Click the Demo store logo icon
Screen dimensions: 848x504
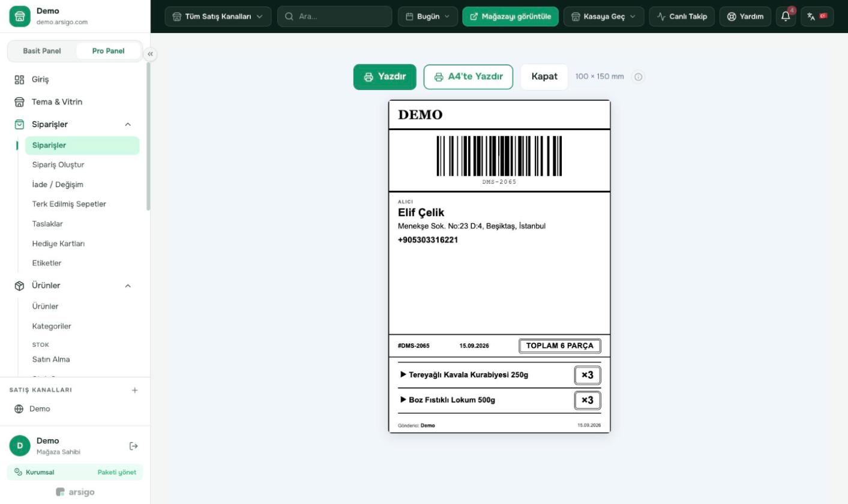19,16
